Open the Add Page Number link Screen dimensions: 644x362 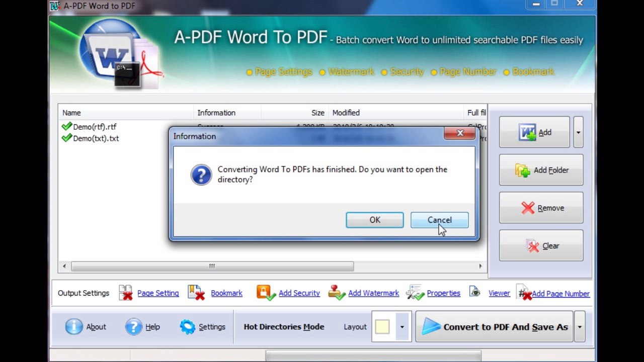(560, 294)
